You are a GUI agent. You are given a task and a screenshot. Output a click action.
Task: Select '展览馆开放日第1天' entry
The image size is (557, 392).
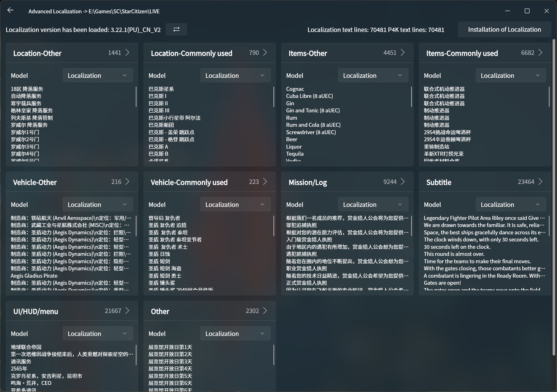click(170, 347)
